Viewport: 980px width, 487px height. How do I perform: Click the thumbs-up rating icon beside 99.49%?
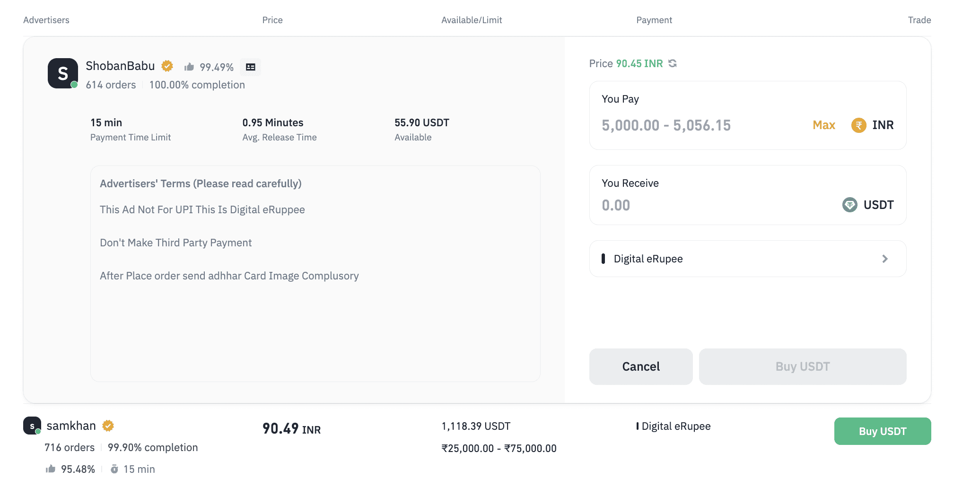coord(189,67)
